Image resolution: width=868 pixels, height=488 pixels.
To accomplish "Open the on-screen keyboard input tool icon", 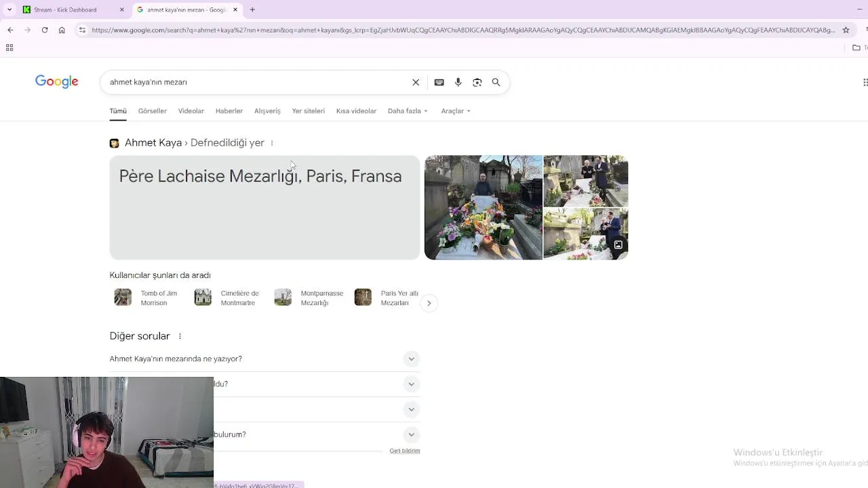I will pos(439,82).
